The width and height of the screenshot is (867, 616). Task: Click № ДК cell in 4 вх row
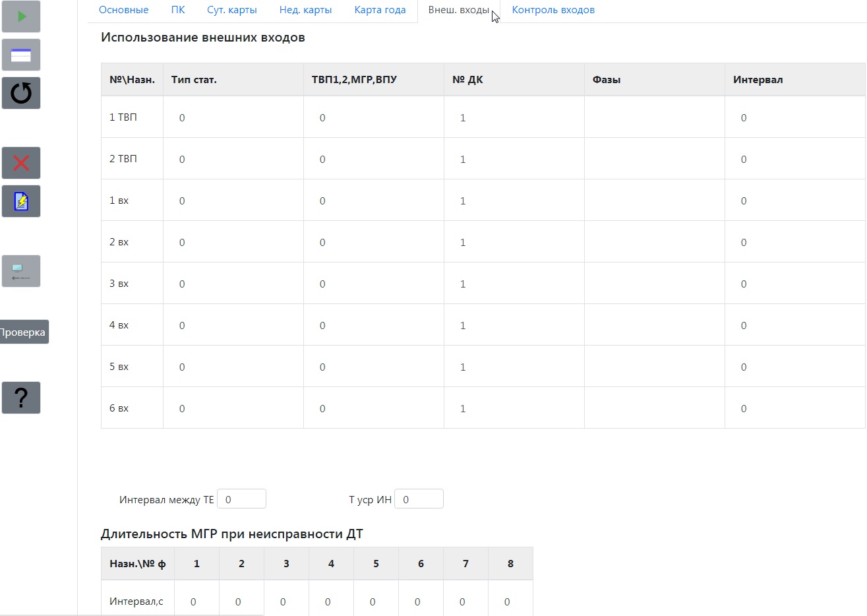coord(514,325)
